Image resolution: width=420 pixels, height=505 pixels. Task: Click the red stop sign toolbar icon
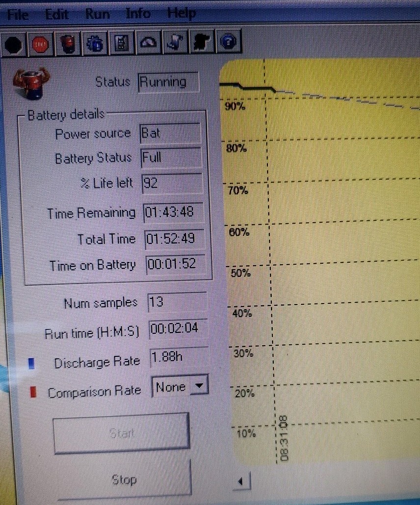40,44
